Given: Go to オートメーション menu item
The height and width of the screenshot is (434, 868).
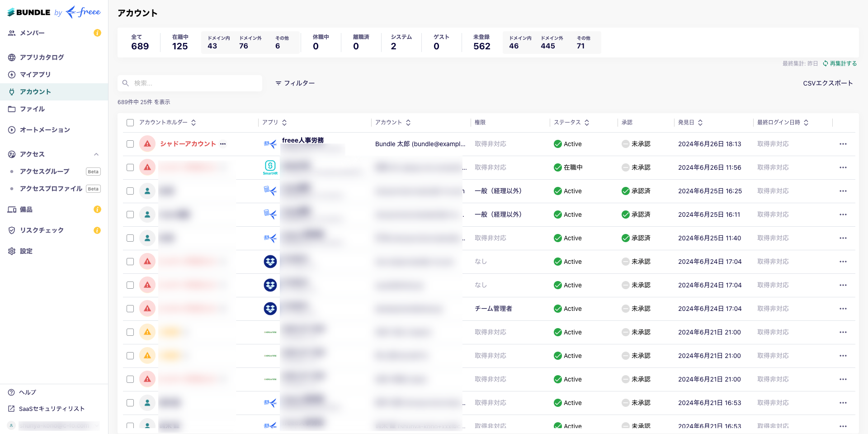Looking at the screenshot, I should click(45, 130).
